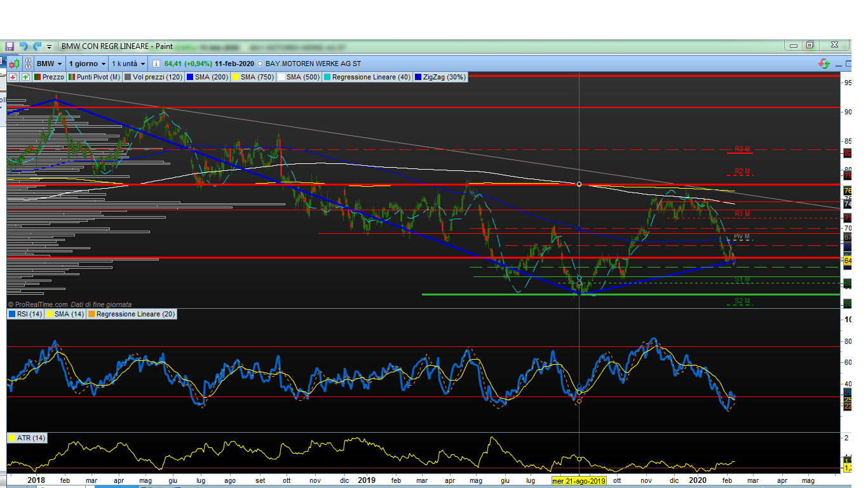Expand the '1 giorno' timeframe dropdown
Viewport: 868px width, 488px height.
pos(87,64)
